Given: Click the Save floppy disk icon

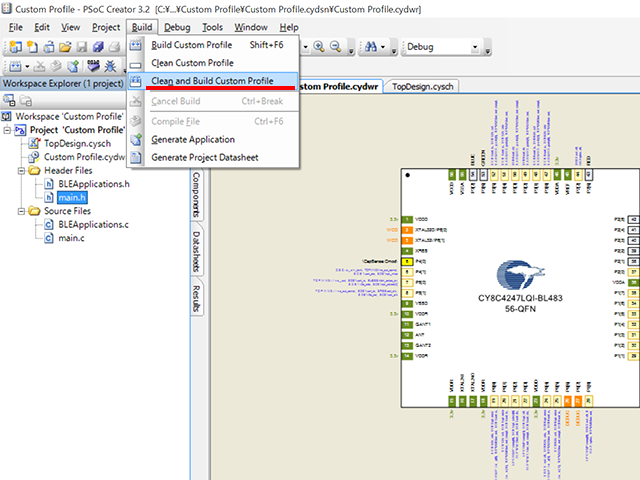Looking at the screenshot, I should point(82,47).
